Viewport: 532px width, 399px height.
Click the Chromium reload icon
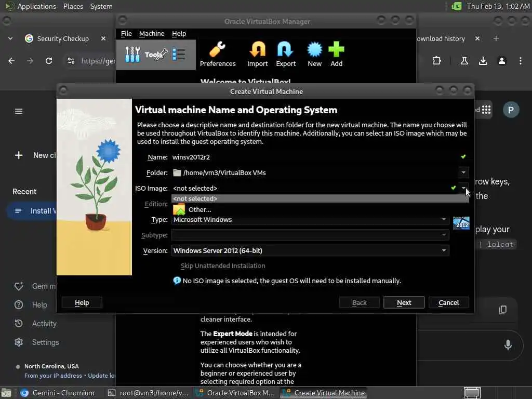tap(49, 61)
